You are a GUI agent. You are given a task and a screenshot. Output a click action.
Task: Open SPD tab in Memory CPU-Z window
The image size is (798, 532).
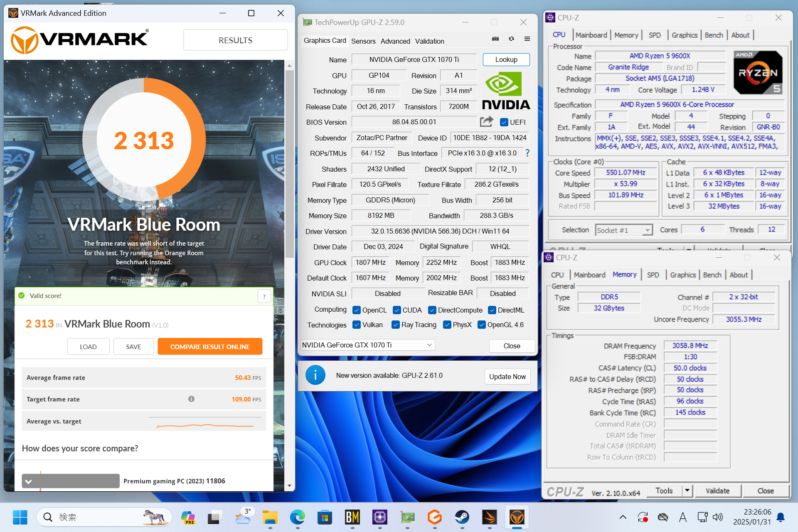[653, 275]
